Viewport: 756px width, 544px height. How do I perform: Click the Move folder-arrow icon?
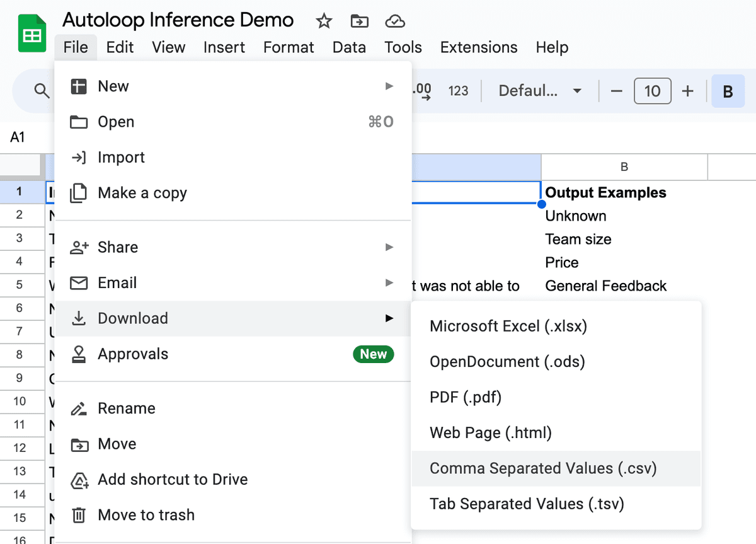[x=79, y=444]
